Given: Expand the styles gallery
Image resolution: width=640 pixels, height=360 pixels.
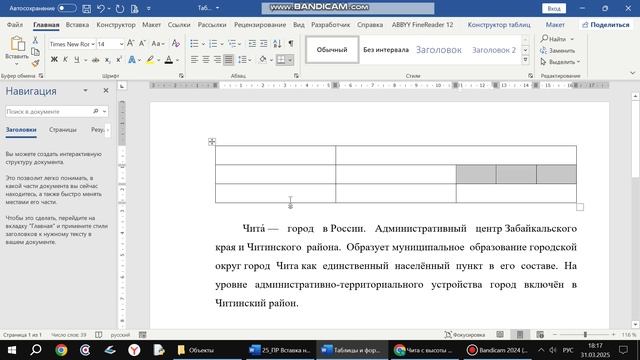Looking at the screenshot, I should [525, 60].
